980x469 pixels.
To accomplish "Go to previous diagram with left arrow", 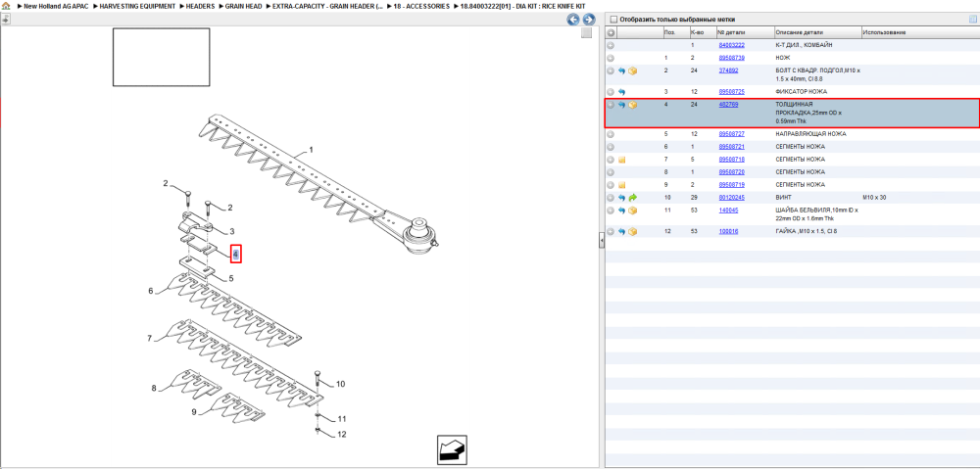I will click(x=572, y=20).
